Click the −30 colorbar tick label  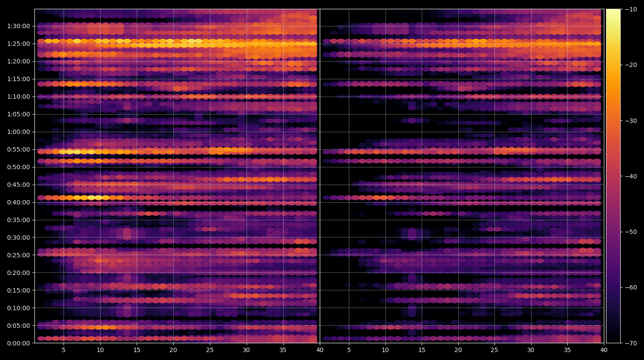[631, 121]
